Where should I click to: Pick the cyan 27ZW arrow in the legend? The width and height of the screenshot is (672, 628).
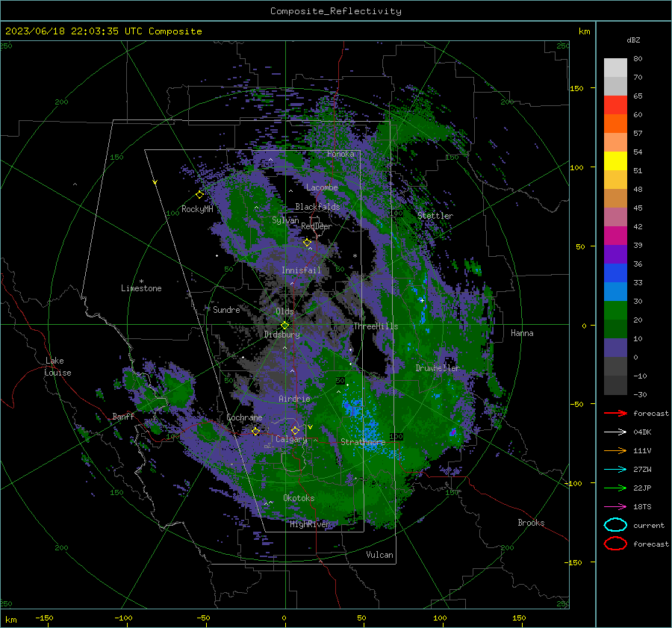click(x=615, y=470)
